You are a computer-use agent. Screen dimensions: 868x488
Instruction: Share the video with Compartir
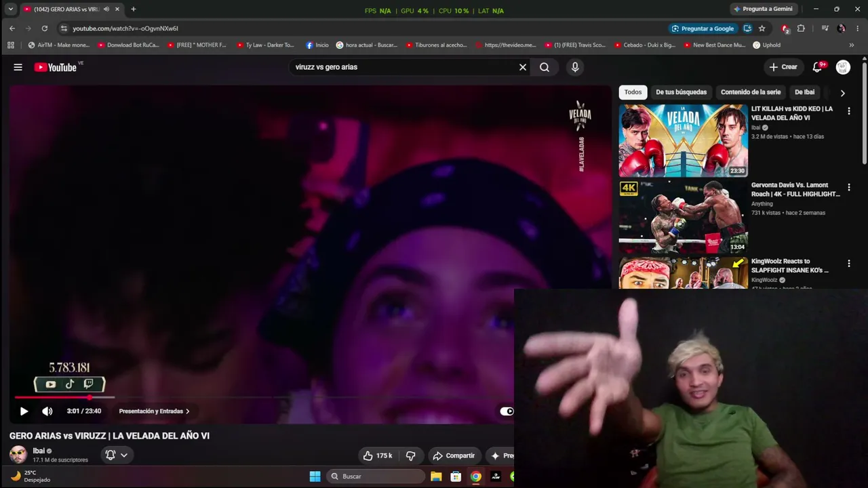click(x=454, y=455)
